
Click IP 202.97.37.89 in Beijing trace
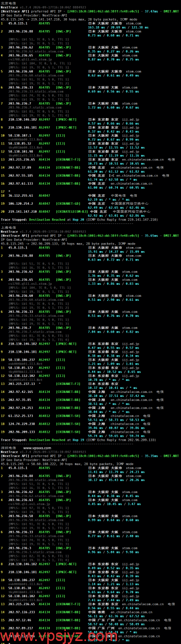19,167
